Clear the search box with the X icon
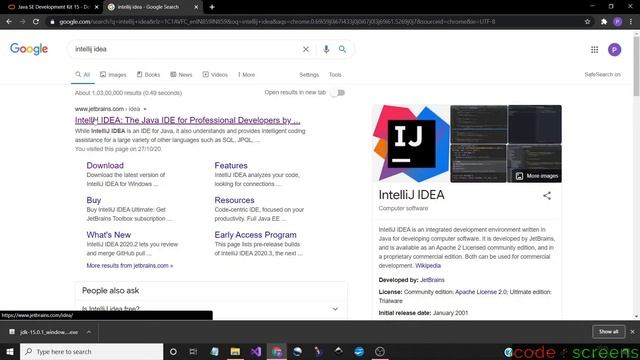Viewport: 640px width, 360px height. [306, 49]
